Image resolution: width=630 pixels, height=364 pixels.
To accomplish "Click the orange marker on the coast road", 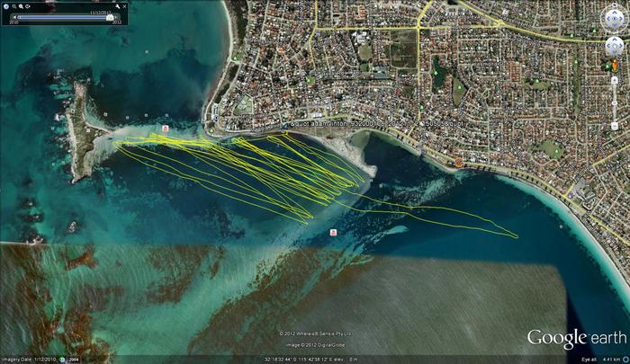I will tap(458, 163).
